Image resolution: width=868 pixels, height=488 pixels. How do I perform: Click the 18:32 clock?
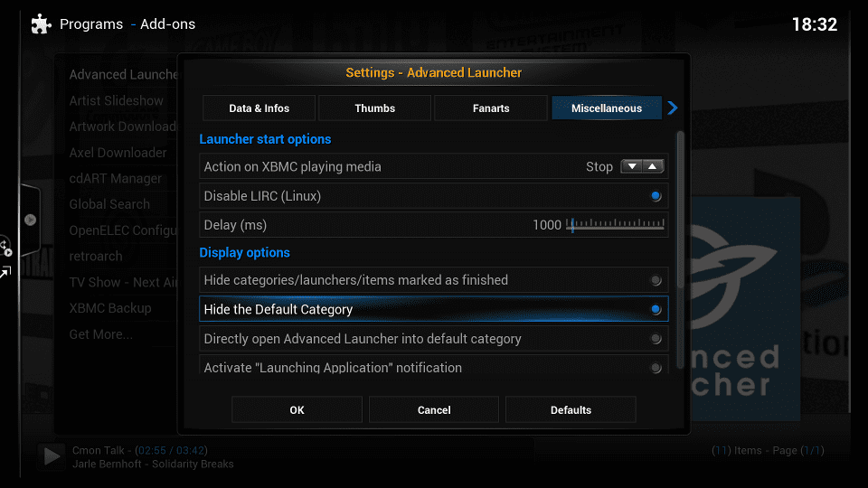[815, 24]
